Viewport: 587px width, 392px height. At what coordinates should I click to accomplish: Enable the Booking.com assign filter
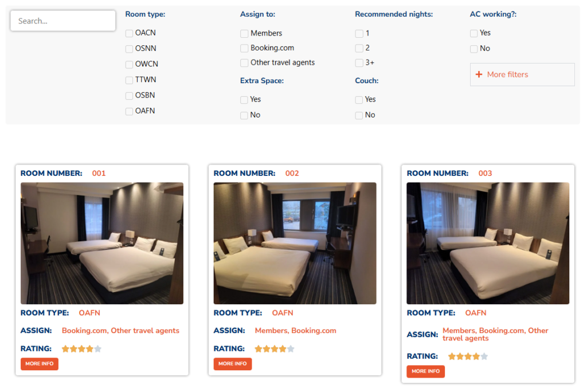click(245, 48)
